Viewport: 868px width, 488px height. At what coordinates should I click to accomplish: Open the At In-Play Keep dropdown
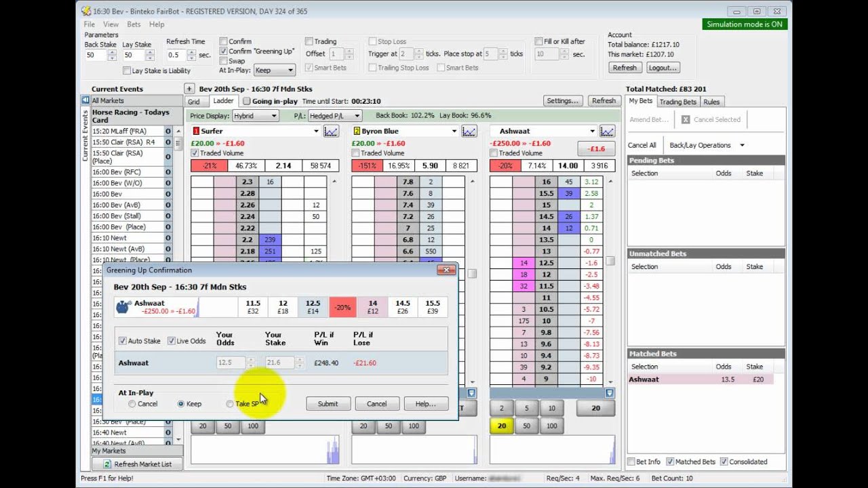(x=274, y=70)
